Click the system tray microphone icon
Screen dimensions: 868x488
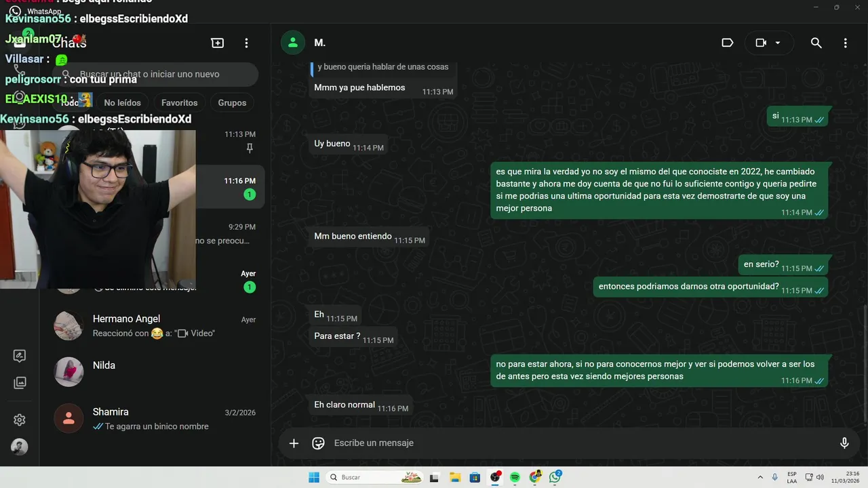pyautogui.click(x=775, y=477)
